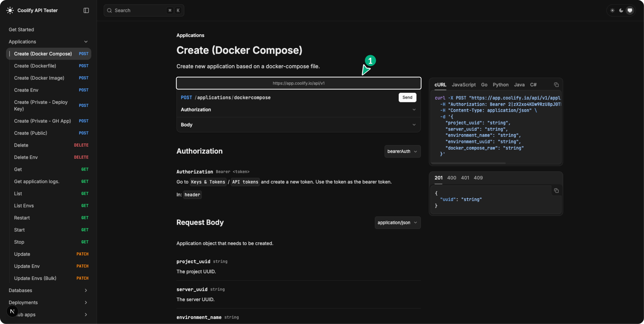This screenshot has height=324, width=644.
Task: Click the Coolify sun logo icon
Action: pyautogui.click(x=10, y=10)
